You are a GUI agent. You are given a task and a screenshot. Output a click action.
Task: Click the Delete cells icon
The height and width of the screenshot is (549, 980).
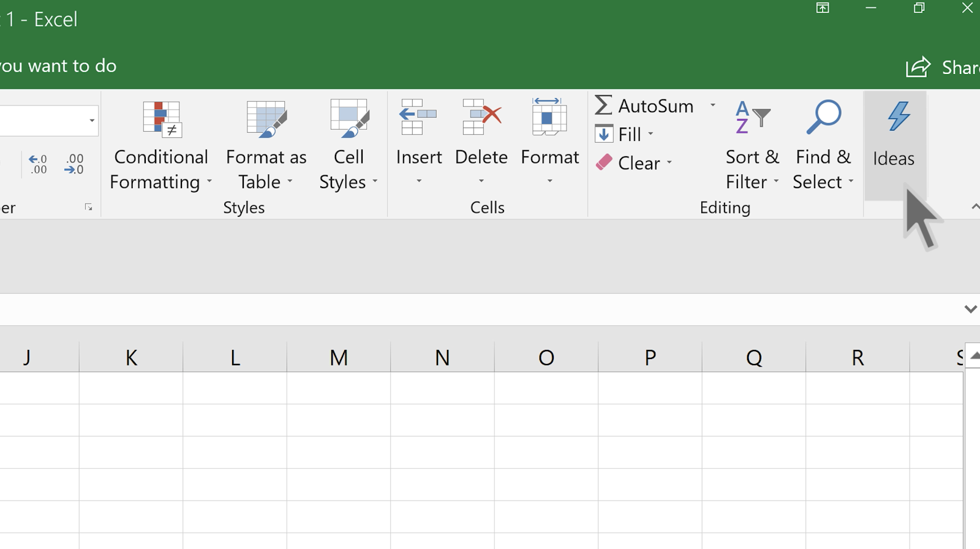(x=481, y=117)
